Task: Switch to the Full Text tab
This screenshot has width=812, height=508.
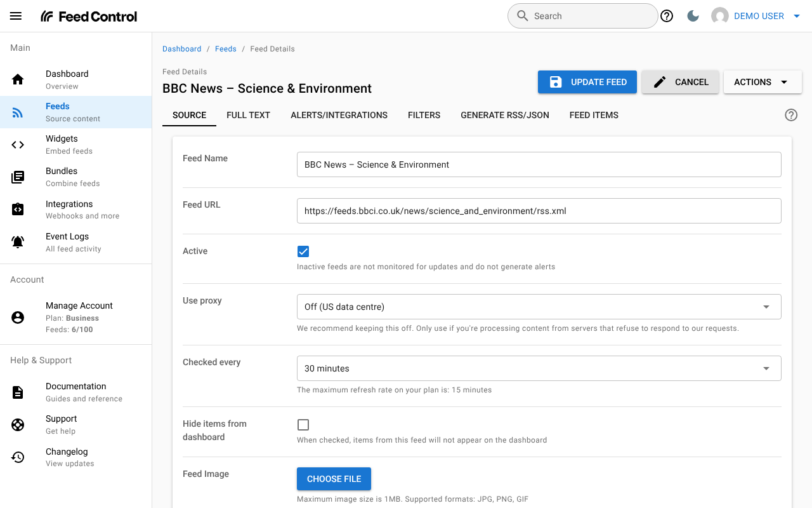Action: pyautogui.click(x=249, y=115)
